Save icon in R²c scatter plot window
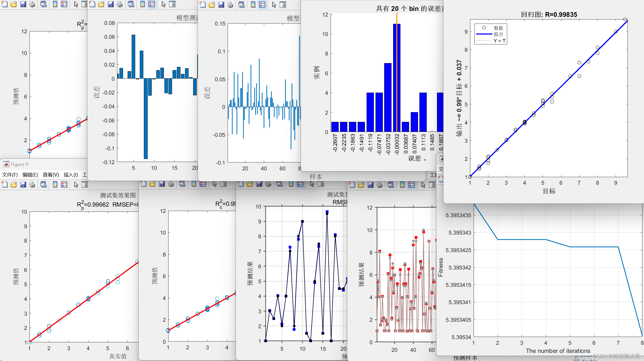 162,184
